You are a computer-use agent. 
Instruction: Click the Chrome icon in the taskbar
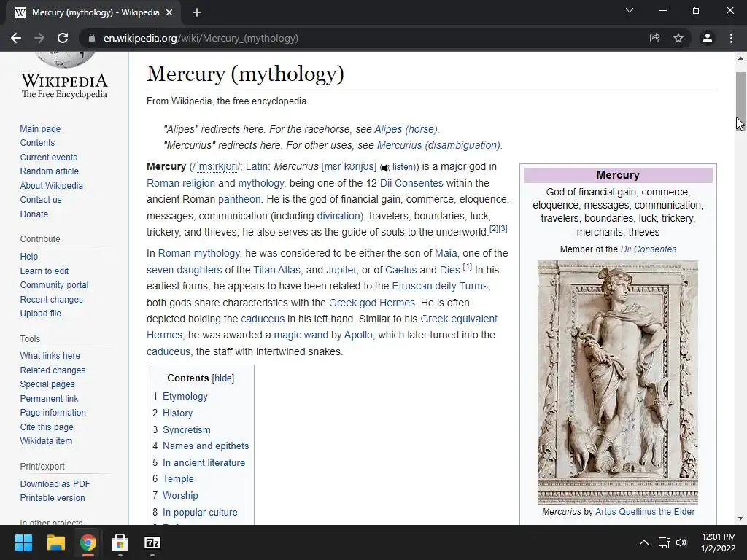click(x=88, y=542)
